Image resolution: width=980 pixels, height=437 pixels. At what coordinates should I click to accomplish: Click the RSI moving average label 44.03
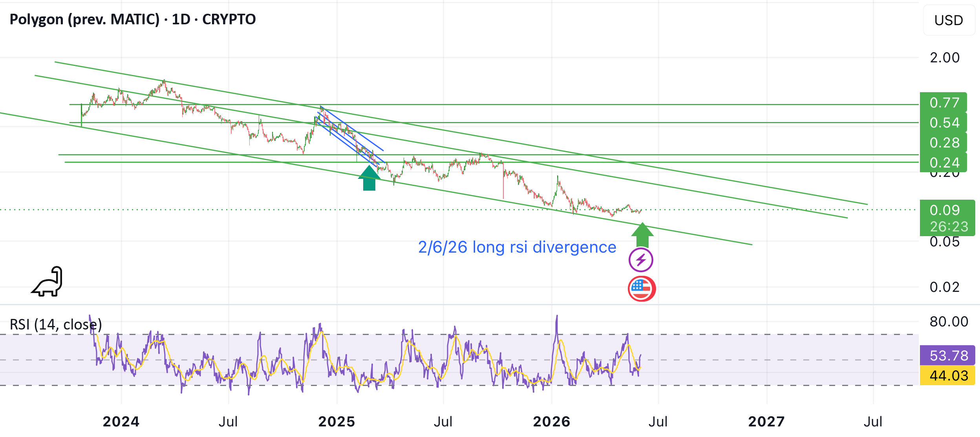[947, 375]
